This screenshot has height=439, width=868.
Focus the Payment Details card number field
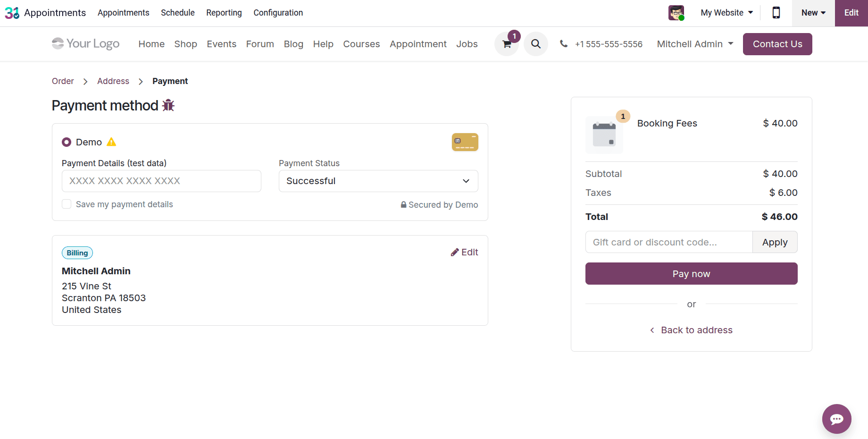161,181
